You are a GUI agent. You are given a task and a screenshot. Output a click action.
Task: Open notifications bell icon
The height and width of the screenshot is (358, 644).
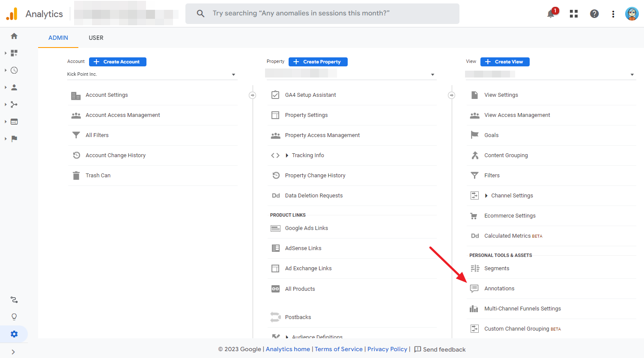(x=551, y=14)
